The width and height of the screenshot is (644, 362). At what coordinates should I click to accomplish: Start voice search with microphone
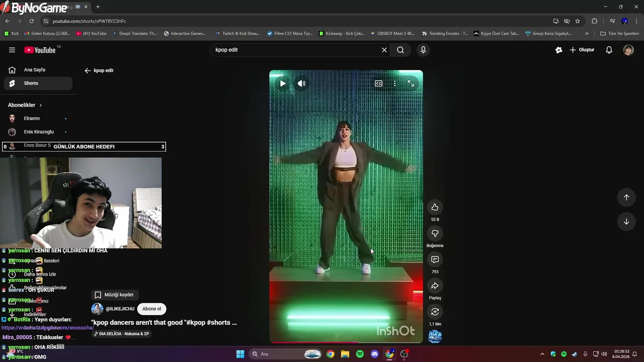[423, 50]
